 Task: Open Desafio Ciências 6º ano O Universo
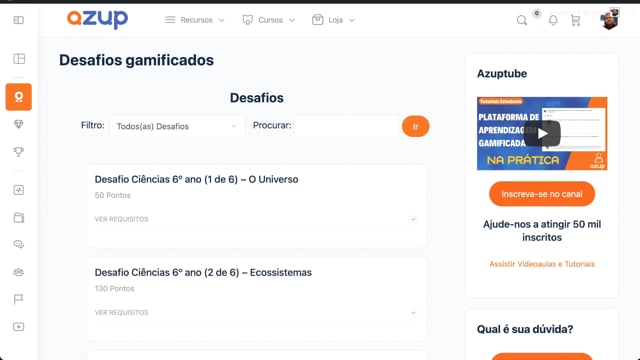pyautogui.click(x=196, y=179)
